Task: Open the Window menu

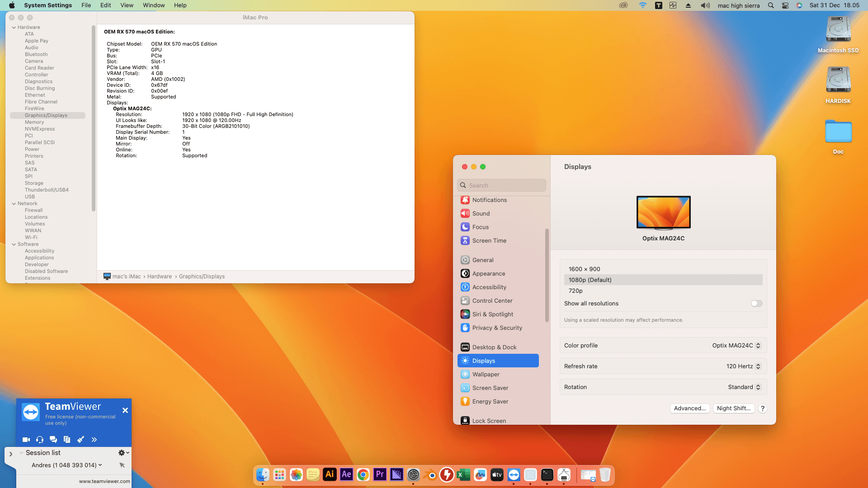Action: point(154,5)
